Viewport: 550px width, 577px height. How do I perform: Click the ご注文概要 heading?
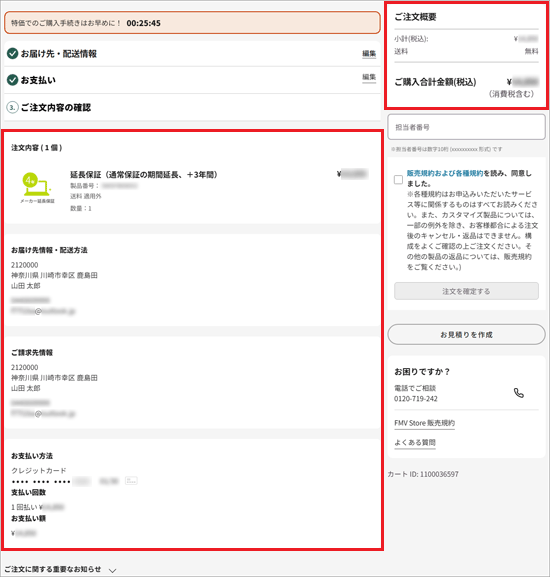(415, 17)
